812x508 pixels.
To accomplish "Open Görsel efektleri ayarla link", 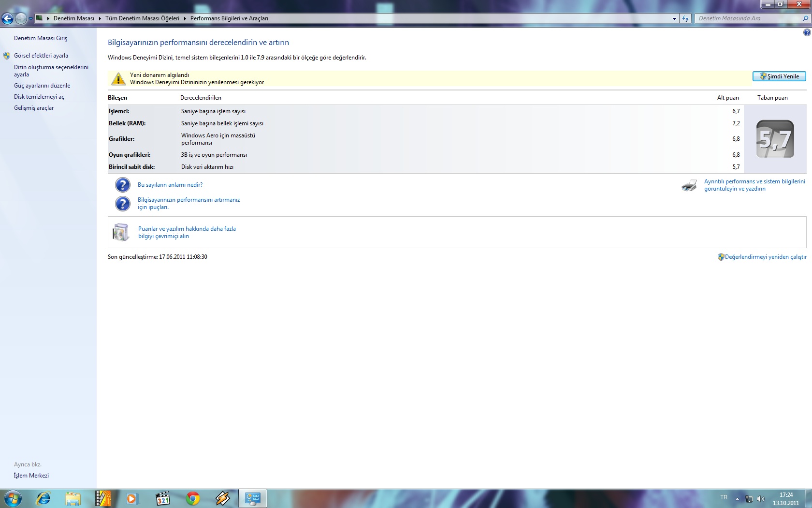I will pyautogui.click(x=41, y=56).
